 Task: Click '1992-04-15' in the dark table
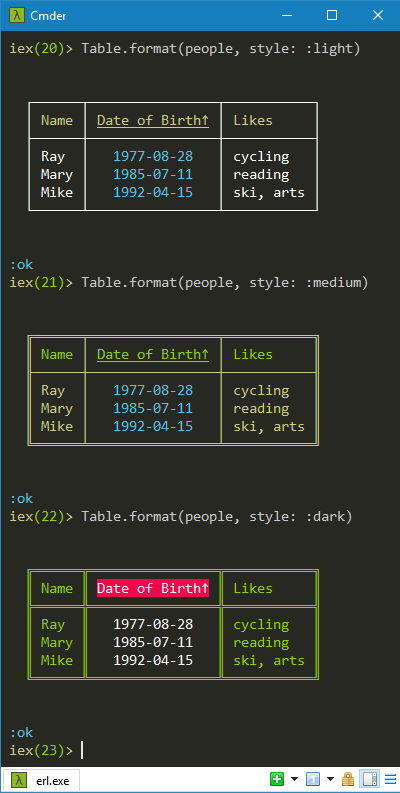pyautogui.click(x=153, y=660)
